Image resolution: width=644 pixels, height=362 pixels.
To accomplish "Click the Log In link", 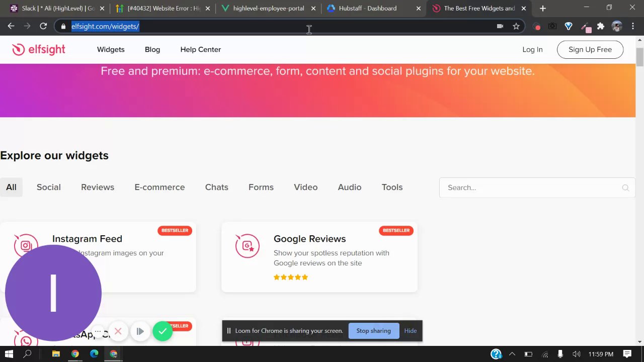I will [x=532, y=49].
